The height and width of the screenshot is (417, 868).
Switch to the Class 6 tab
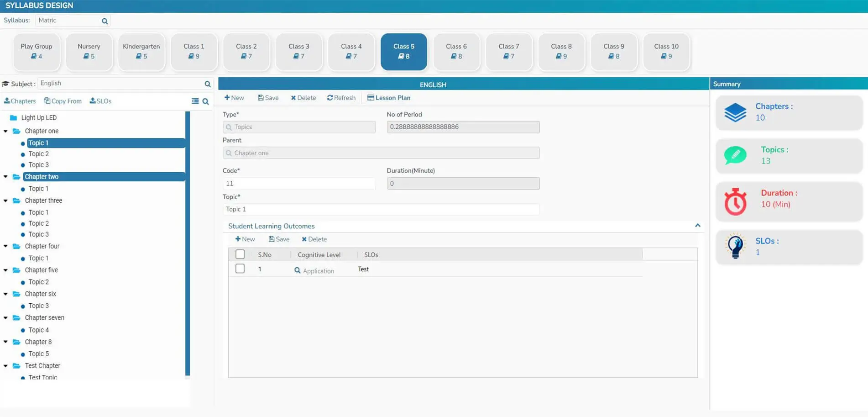(456, 51)
